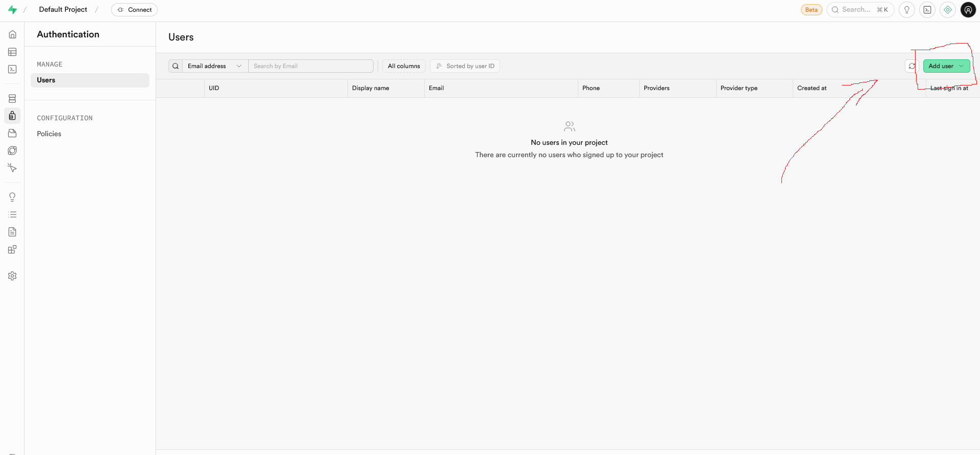Click the Provider type column header
Image resolution: width=980 pixels, height=455 pixels.
(x=754, y=88)
